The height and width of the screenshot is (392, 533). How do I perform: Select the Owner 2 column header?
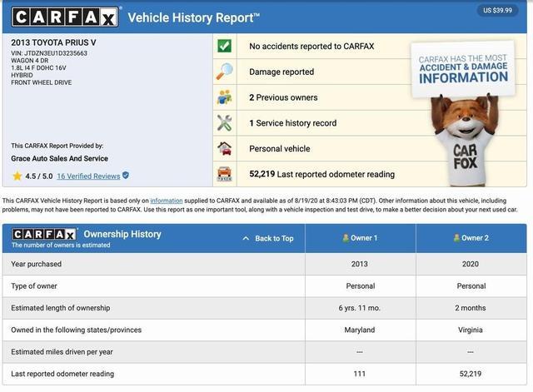tap(471, 238)
